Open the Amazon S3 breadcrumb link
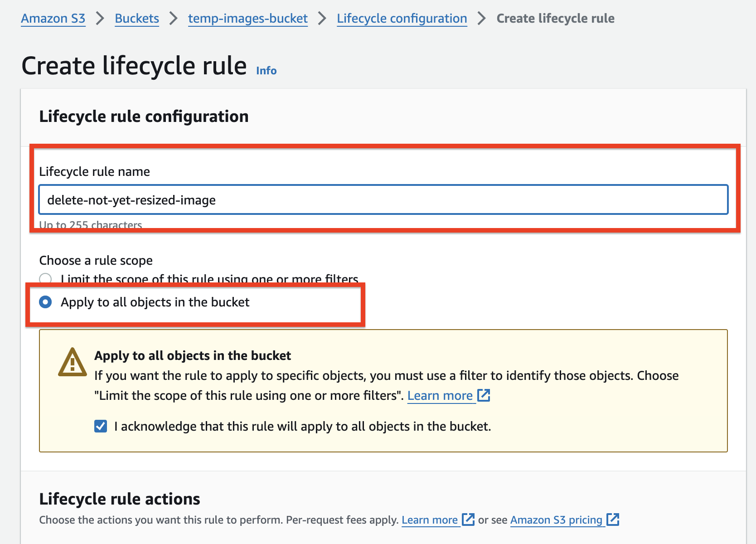 point(53,19)
